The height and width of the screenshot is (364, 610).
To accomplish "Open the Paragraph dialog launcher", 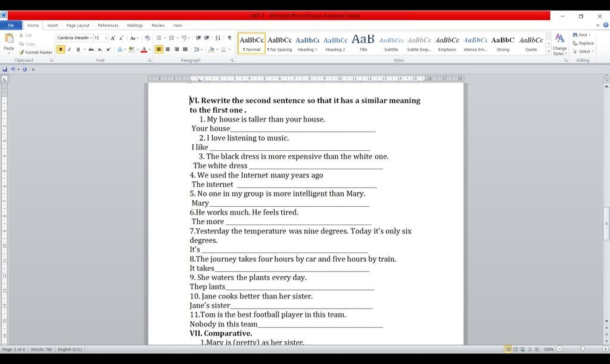I will [x=232, y=61].
